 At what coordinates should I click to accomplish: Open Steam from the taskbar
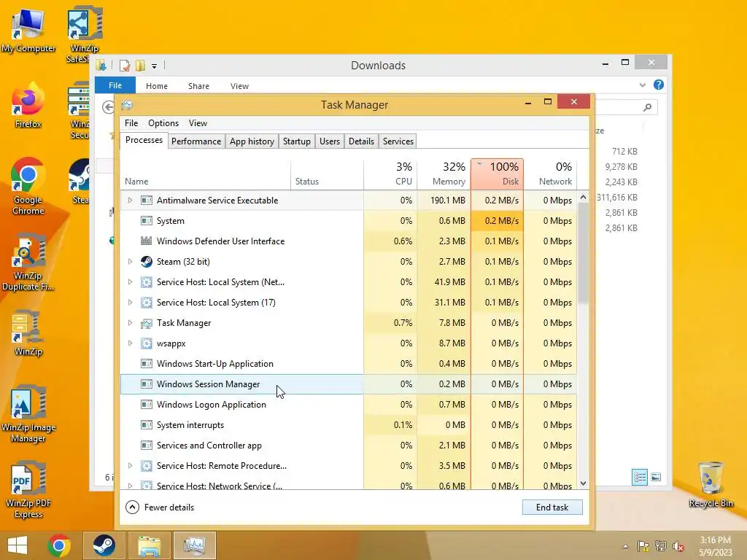click(104, 545)
